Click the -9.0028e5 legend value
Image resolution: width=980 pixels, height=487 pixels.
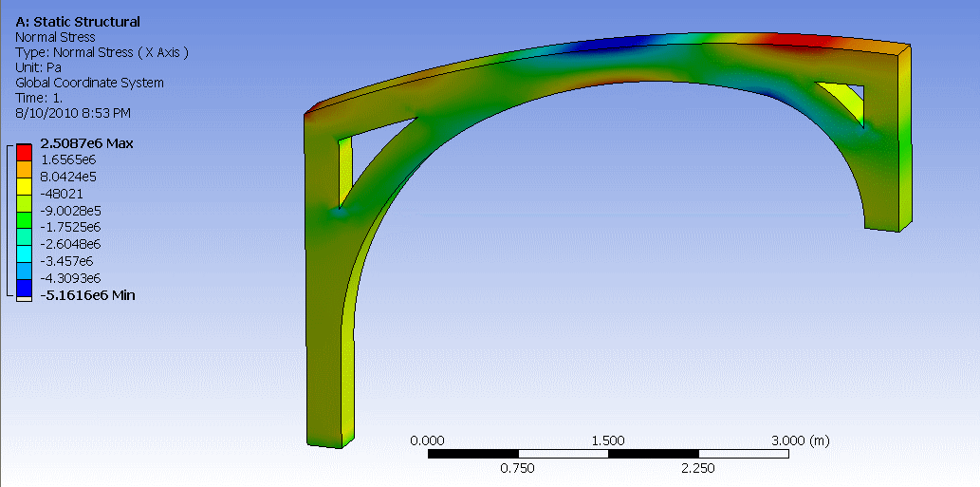click(x=70, y=211)
